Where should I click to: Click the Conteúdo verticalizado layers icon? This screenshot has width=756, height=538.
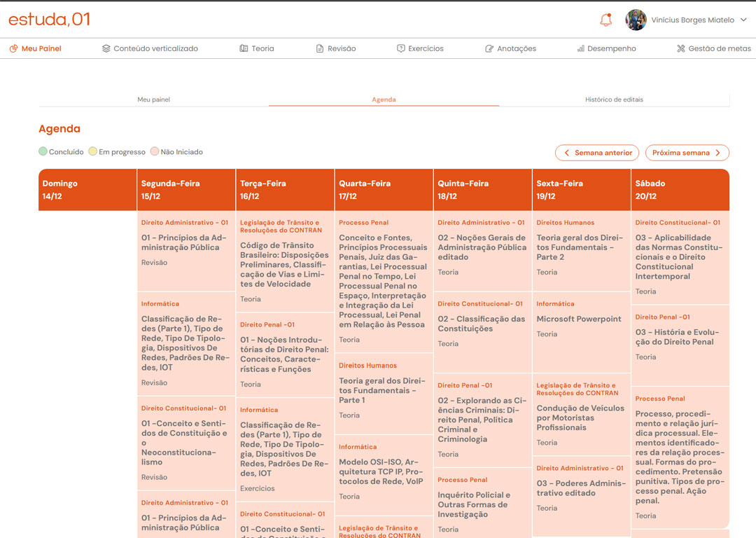106,48
